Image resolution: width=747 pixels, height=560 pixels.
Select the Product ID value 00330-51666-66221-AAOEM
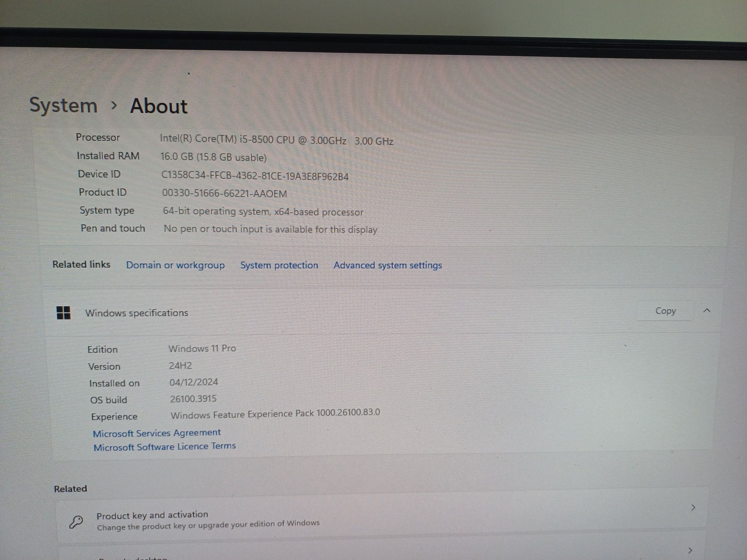(224, 193)
